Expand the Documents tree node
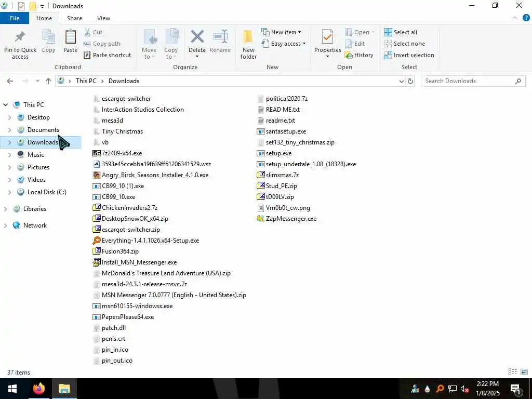 tap(9, 130)
